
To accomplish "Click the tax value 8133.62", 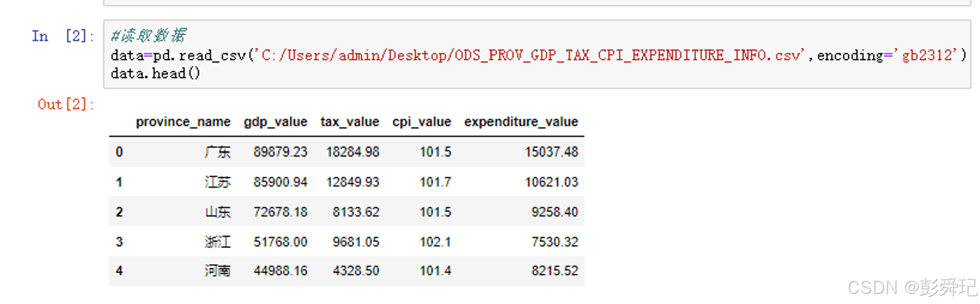I will click(356, 212).
